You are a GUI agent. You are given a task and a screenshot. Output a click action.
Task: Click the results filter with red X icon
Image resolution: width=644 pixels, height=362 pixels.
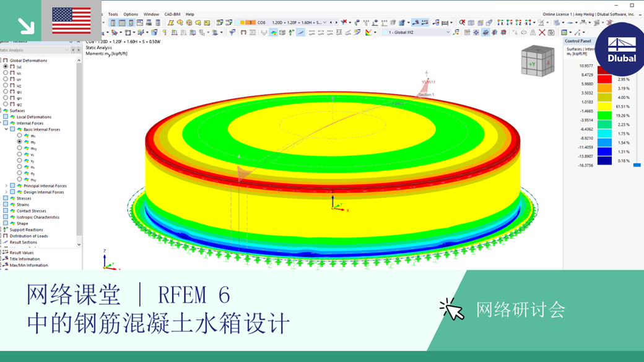point(344,22)
